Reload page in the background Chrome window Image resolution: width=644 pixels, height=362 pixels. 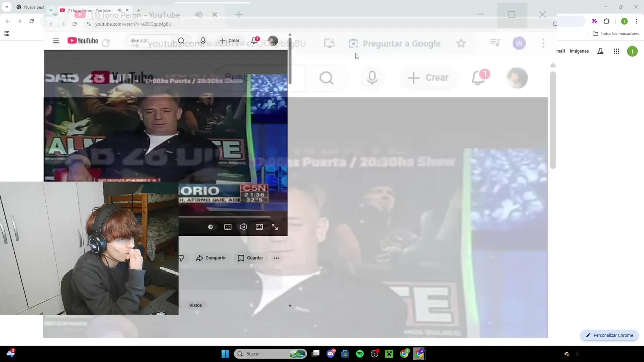coord(31,21)
